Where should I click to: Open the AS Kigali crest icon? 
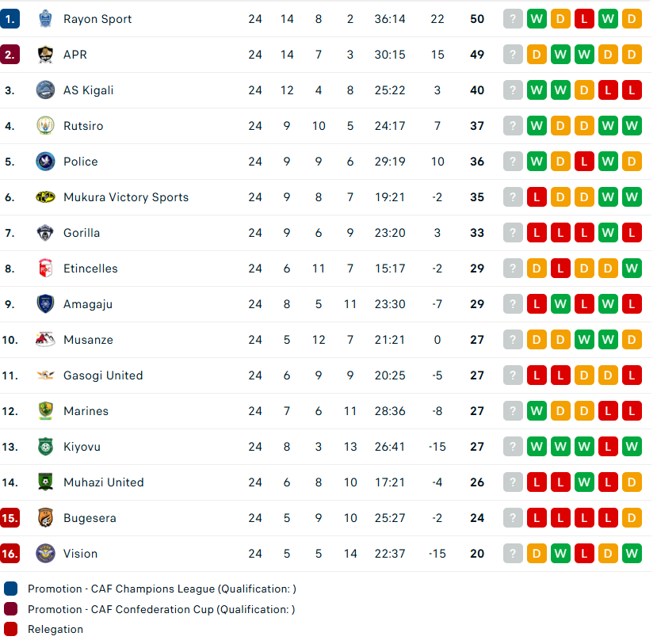45,90
